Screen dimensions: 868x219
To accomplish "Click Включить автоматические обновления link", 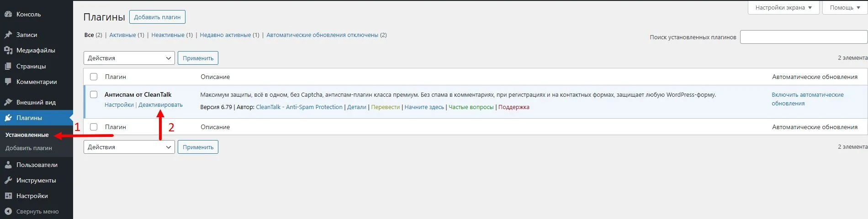I will click(x=808, y=99).
